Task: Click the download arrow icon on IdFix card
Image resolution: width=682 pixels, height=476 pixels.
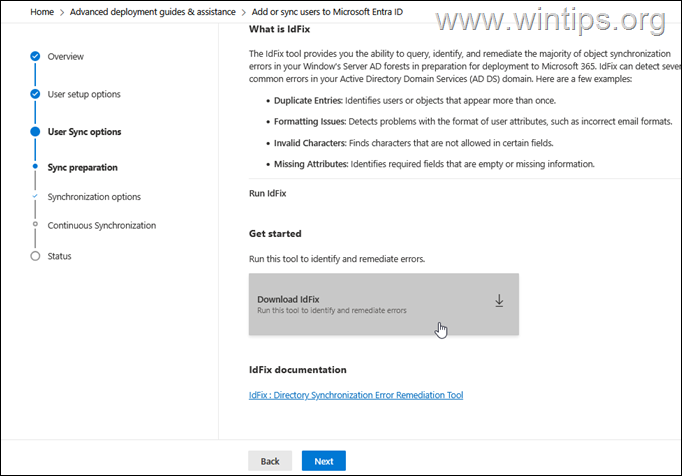Action: 499,301
